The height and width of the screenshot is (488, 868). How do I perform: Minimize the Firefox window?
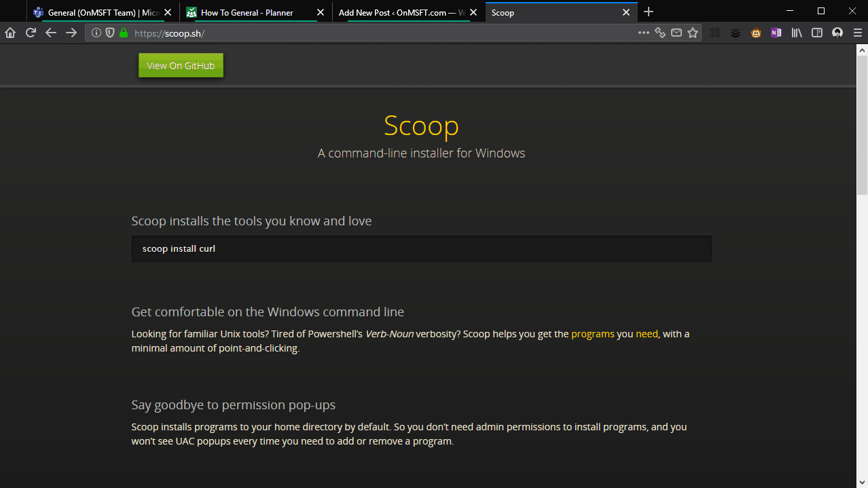(x=790, y=11)
